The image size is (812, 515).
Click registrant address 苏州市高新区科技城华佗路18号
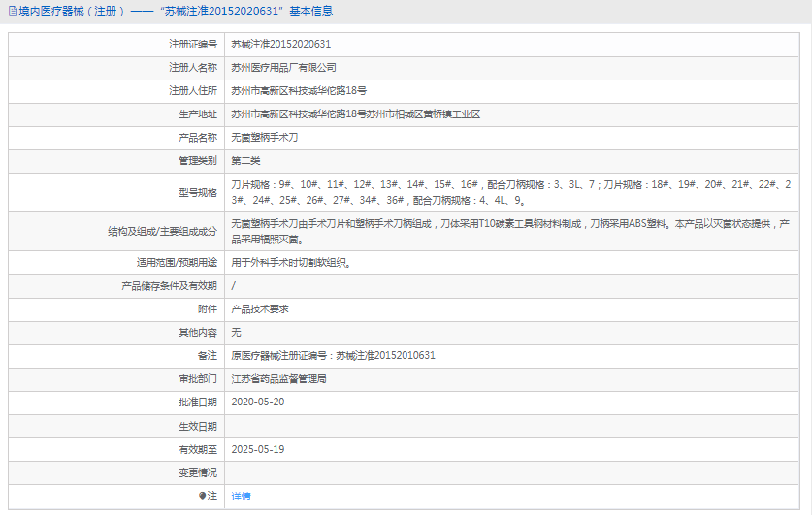(298, 90)
